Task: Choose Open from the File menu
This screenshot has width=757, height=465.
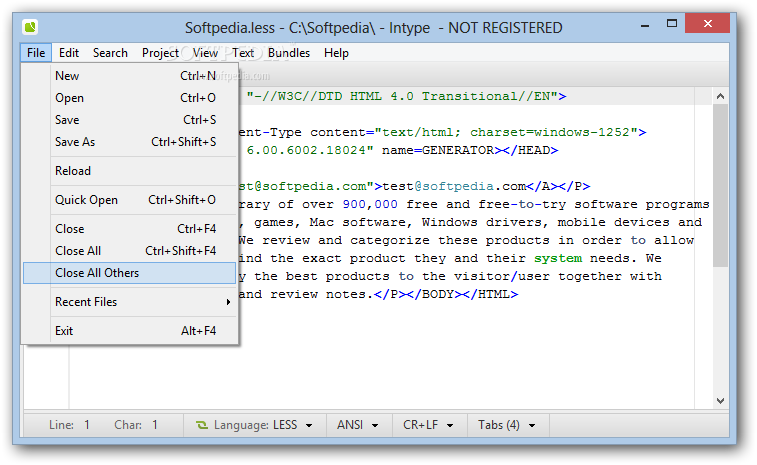Action: coord(129,98)
